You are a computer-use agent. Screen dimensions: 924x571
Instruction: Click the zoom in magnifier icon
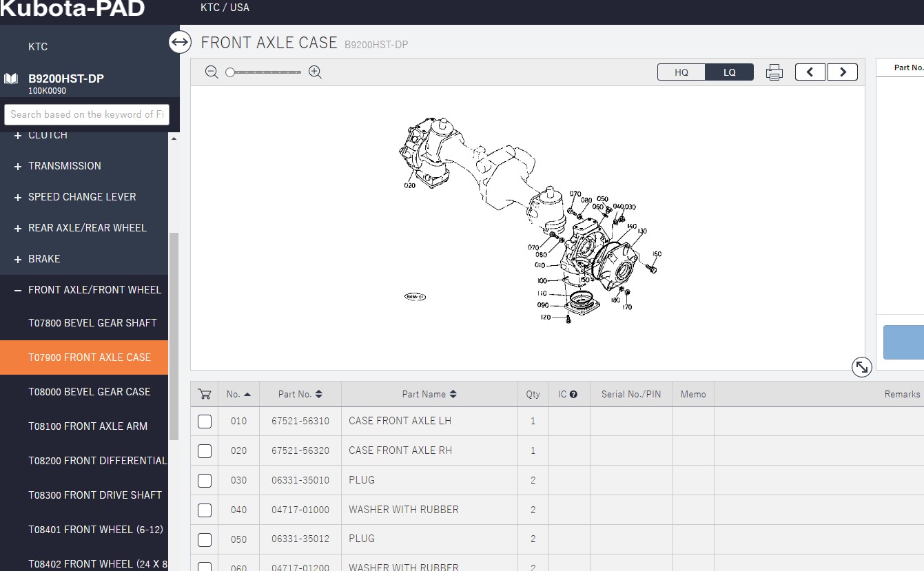[316, 72]
